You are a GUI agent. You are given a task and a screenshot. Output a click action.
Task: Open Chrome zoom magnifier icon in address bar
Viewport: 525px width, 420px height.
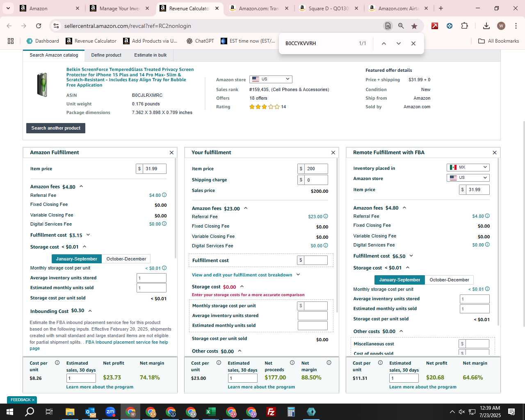pyautogui.click(x=401, y=26)
